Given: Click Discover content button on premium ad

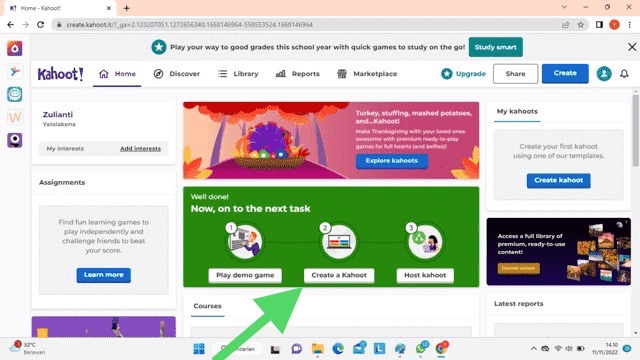Looking at the screenshot, I should coord(518,268).
